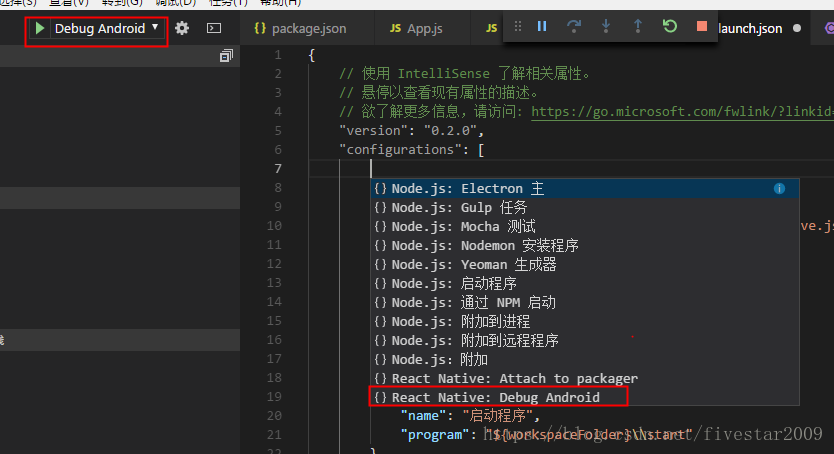Open the go.microsoft.com fwlink URL
The image size is (834, 454).
[682, 112]
